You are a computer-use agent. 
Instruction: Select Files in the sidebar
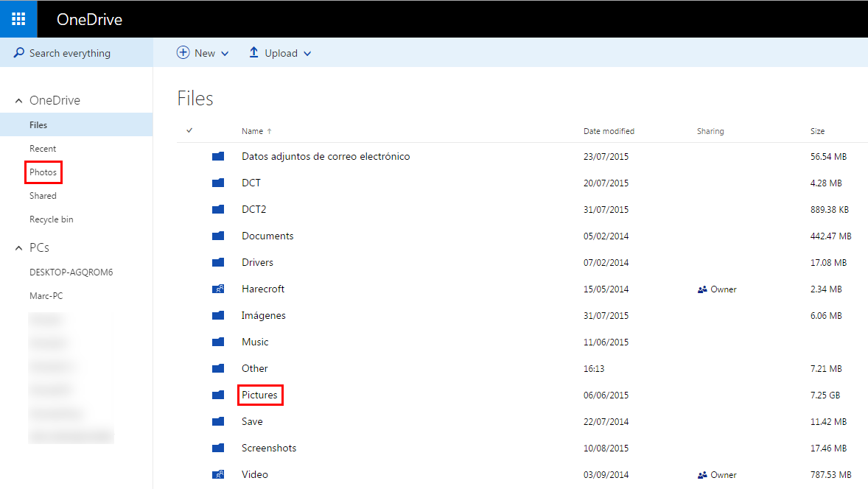tap(77, 124)
